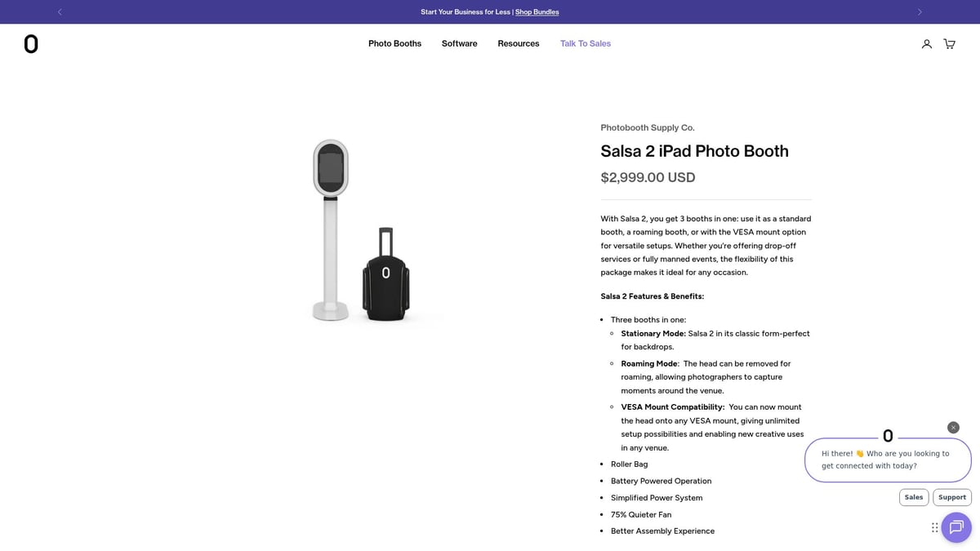
Task: Open the purple chat launcher bubble
Action: click(x=956, y=527)
